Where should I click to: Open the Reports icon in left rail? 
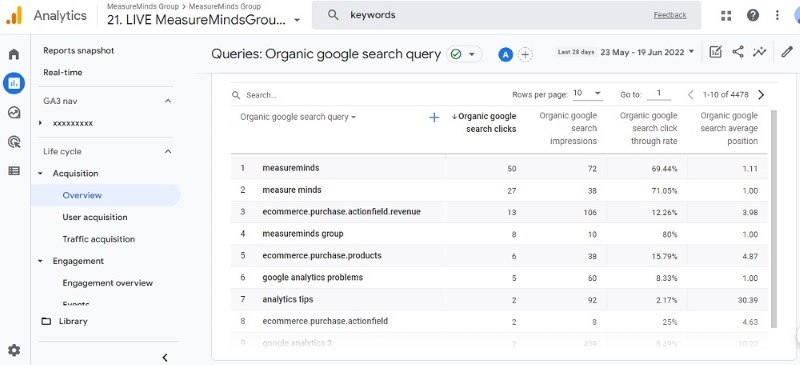point(14,83)
